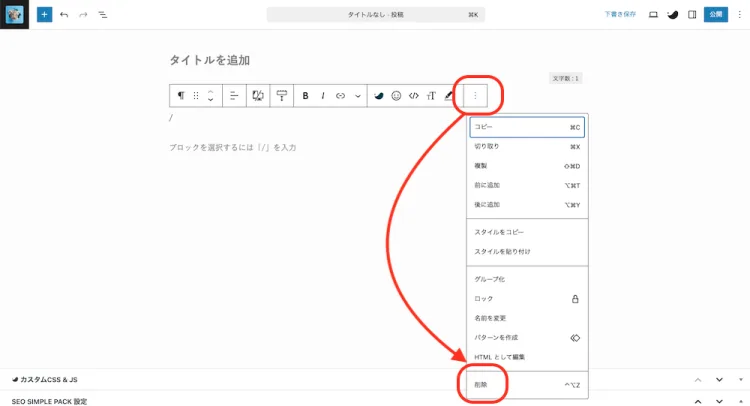Move カスタムCSS & JS panel up

pyautogui.click(x=698, y=380)
